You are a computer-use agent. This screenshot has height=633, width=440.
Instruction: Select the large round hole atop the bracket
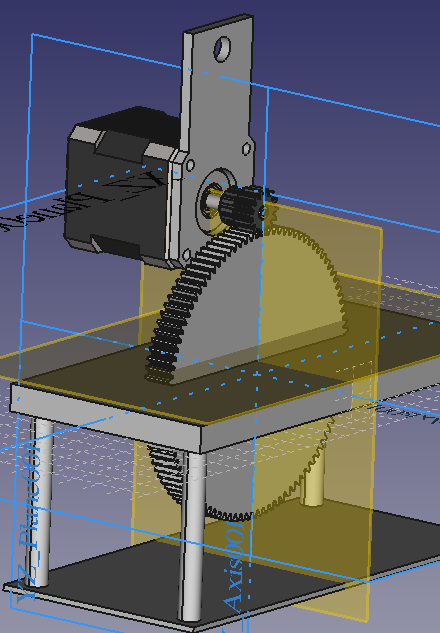(222, 49)
